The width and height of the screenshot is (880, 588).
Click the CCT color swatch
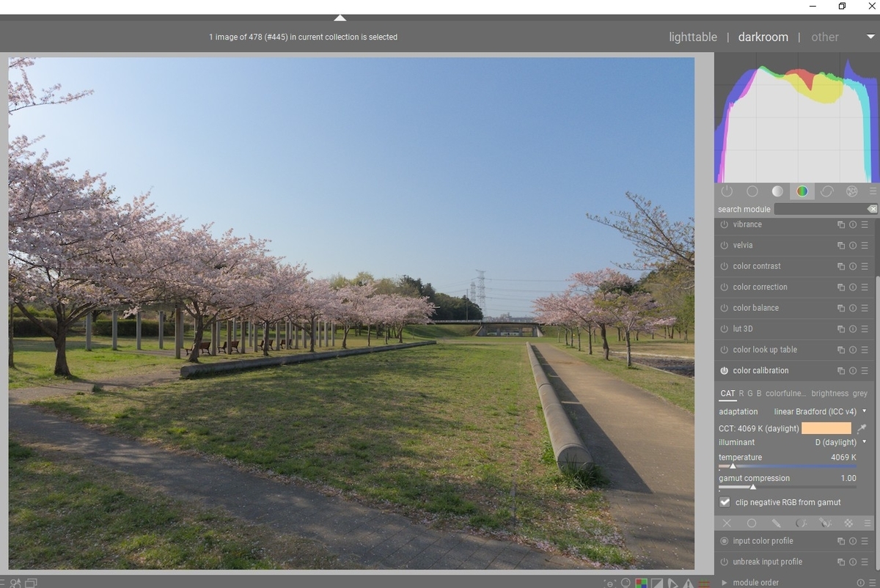(x=826, y=428)
